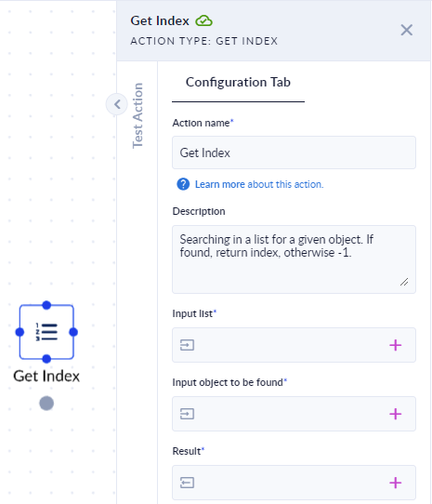Add Input object to be found with plus
This screenshot has height=504, width=432.
click(396, 414)
